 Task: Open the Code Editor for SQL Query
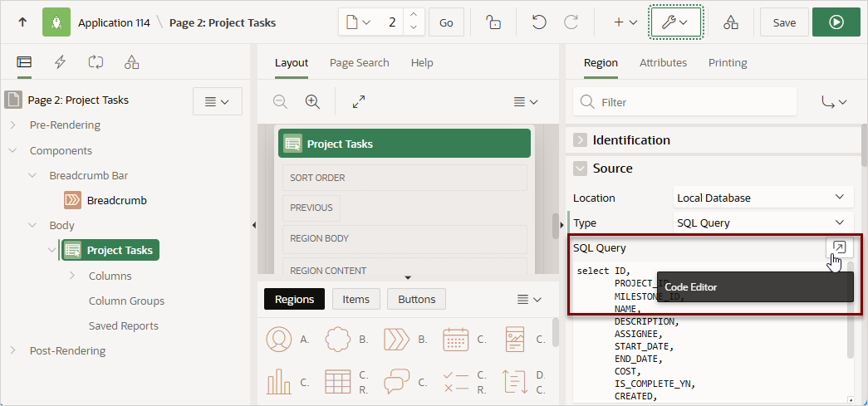point(839,247)
